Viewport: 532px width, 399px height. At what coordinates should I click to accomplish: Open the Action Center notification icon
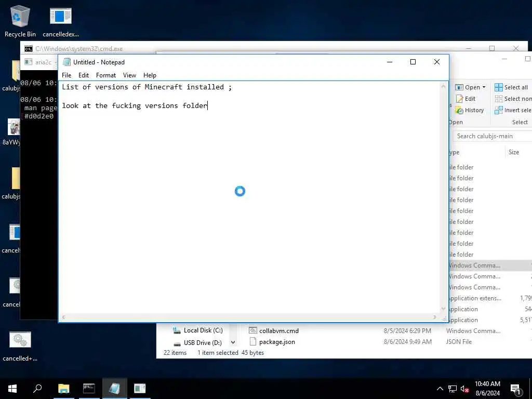coord(516,389)
